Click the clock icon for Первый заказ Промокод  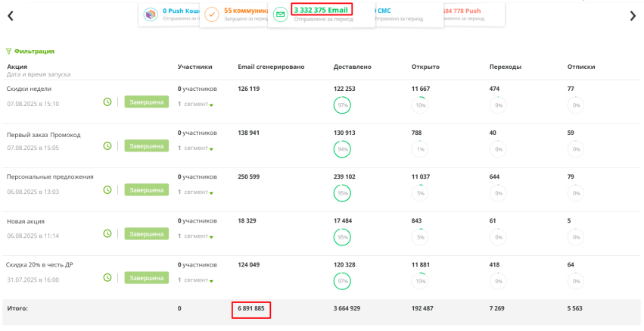click(x=107, y=145)
